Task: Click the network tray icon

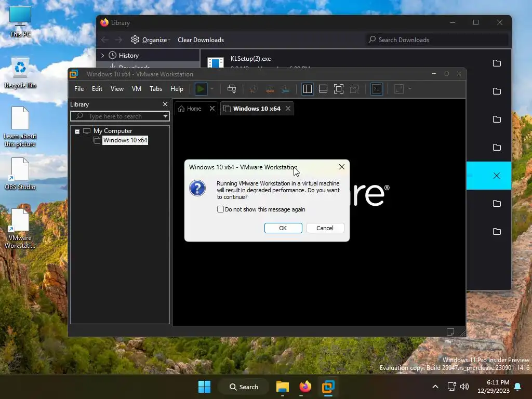Action: (x=451, y=387)
